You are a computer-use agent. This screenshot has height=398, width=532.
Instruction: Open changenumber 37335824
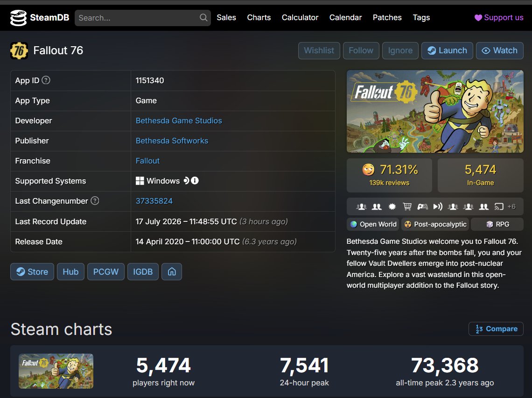coord(154,201)
